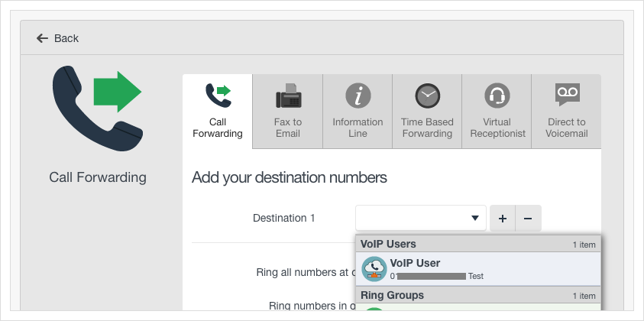
Task: Click the Destination 1 combo box field
Action: [x=421, y=219]
